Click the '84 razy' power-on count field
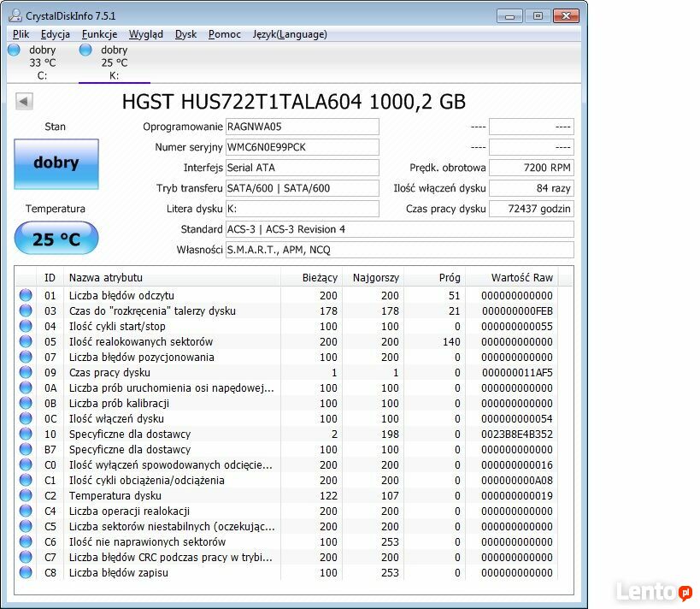The image size is (700, 609). pyautogui.click(x=532, y=188)
